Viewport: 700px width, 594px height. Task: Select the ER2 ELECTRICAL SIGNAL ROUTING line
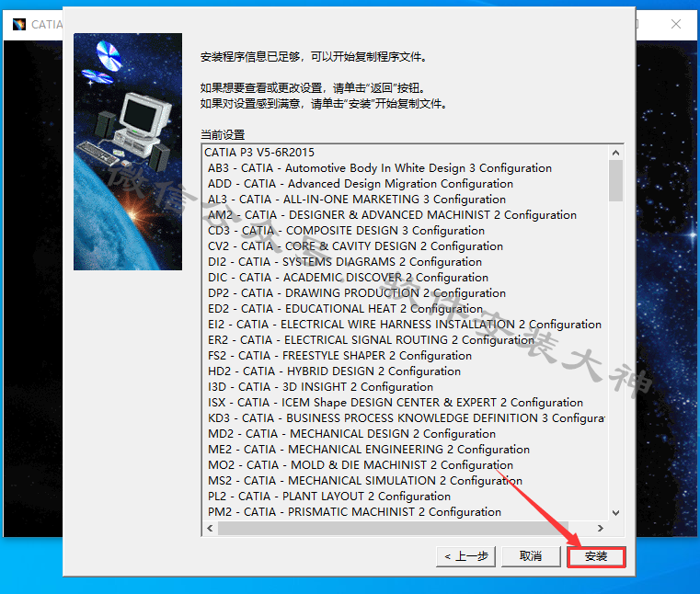click(371, 340)
